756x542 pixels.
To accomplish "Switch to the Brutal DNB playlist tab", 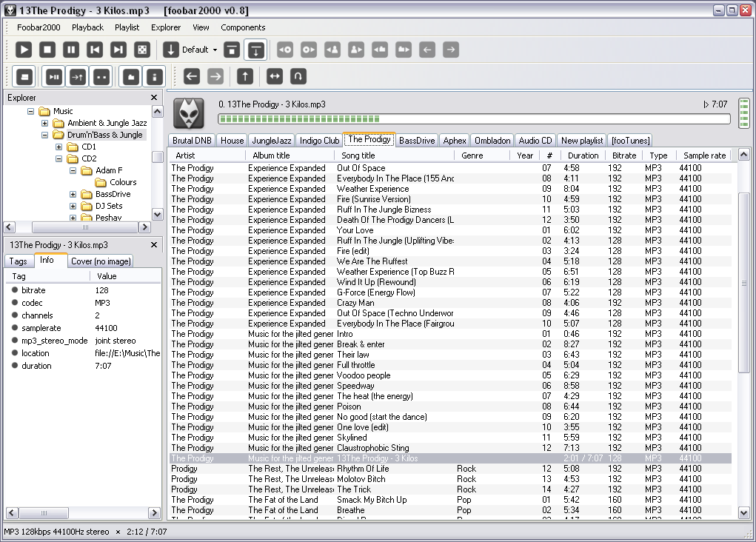I will [x=192, y=141].
